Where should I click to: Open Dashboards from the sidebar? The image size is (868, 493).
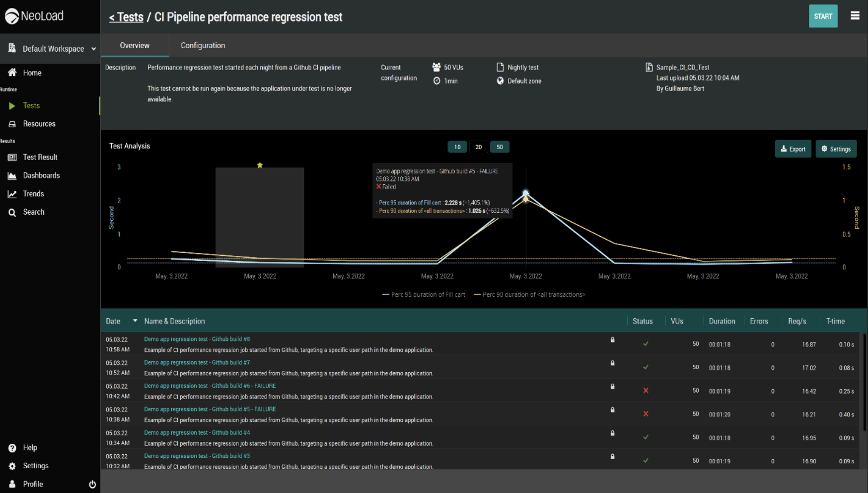(x=41, y=175)
